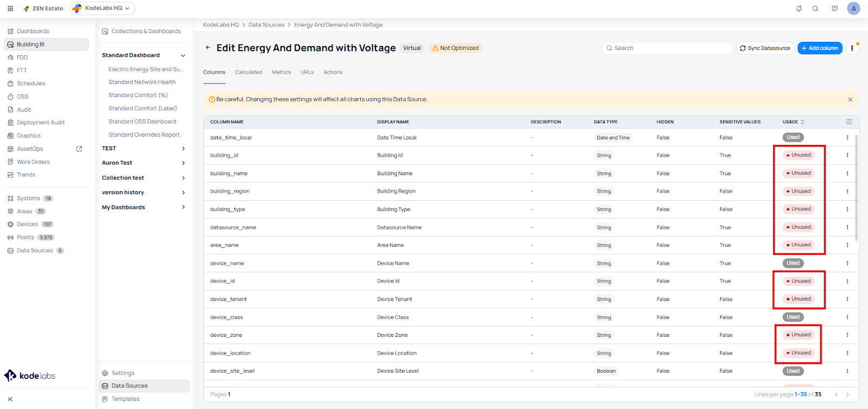This screenshot has width=868, height=409.
Task: Switch to the Metrics tab
Action: [282, 72]
